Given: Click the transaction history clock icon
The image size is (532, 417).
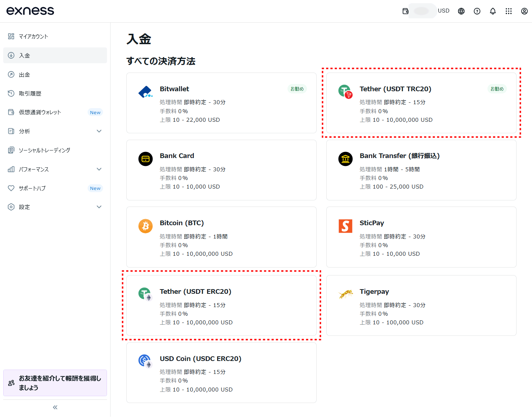Looking at the screenshot, I should tap(11, 93).
